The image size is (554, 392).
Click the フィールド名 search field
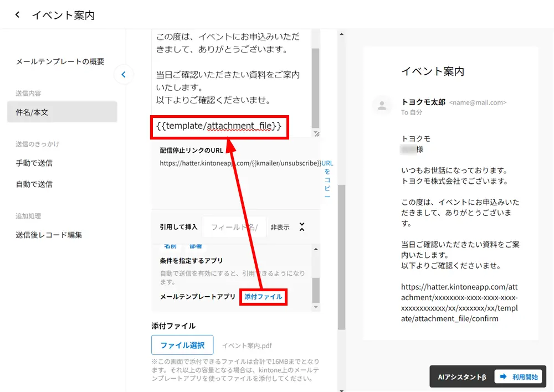click(234, 227)
